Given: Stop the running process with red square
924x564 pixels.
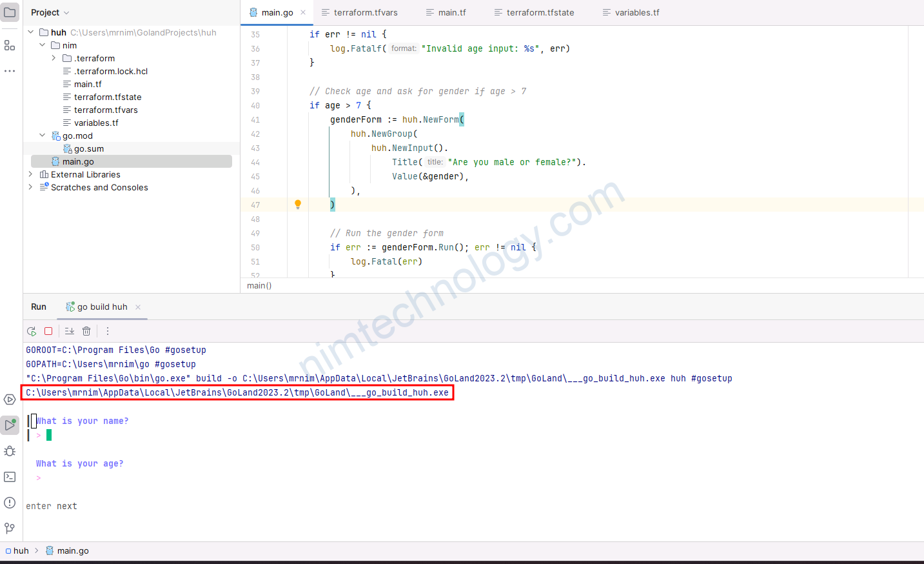Looking at the screenshot, I should [x=48, y=331].
